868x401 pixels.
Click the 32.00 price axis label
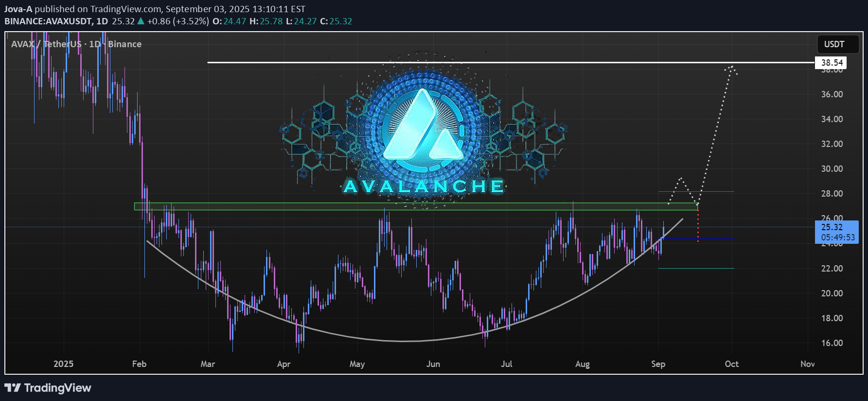(x=832, y=144)
